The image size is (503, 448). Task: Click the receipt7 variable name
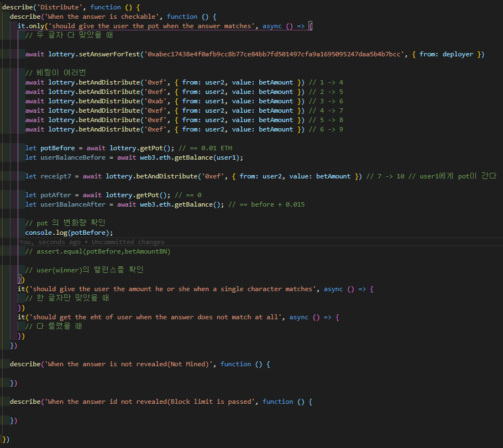point(56,176)
